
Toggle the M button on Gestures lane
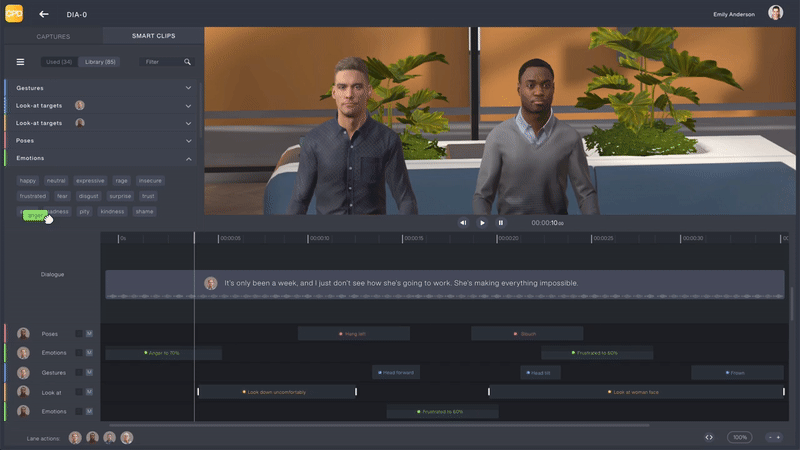(89, 372)
